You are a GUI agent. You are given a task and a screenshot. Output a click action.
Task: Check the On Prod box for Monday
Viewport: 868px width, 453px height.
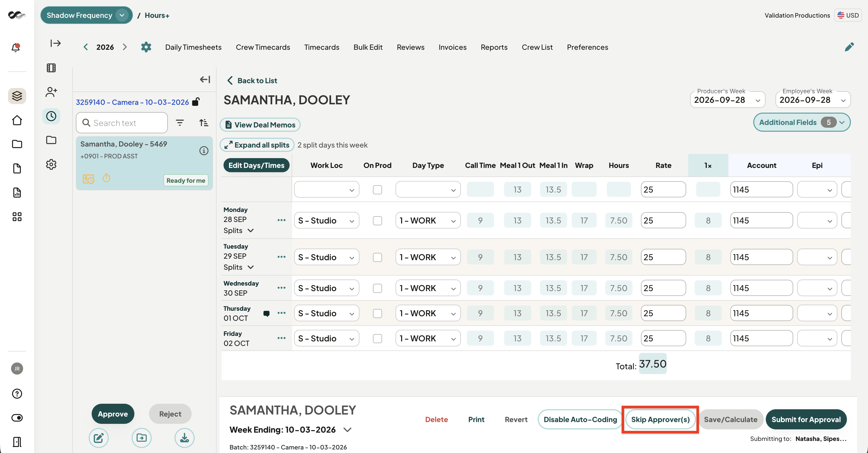coord(377,221)
